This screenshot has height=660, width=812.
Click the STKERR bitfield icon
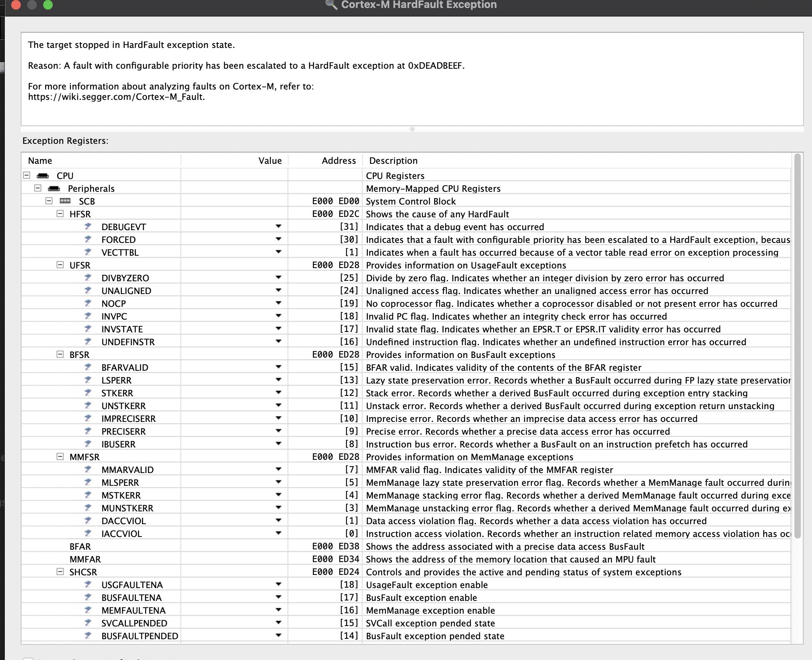(88, 393)
